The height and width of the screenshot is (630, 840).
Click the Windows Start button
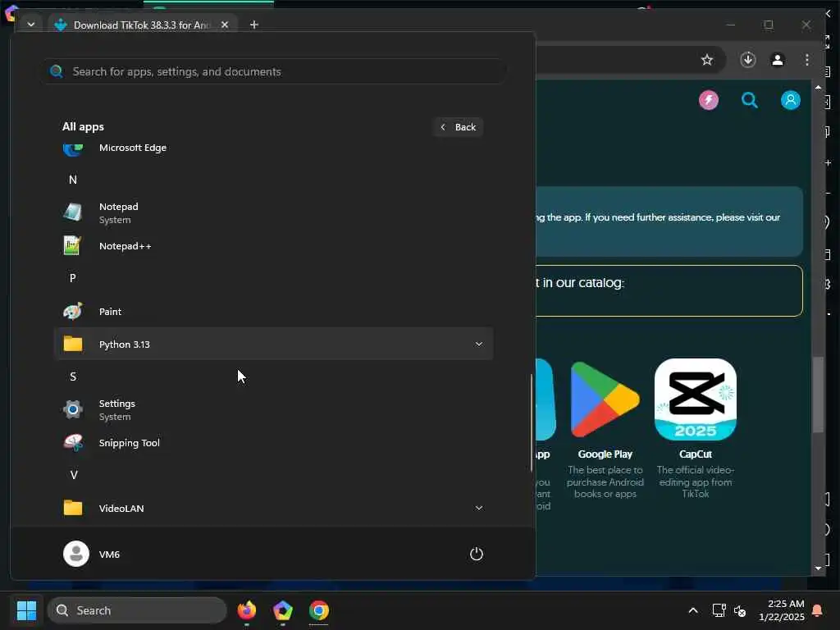(26, 610)
